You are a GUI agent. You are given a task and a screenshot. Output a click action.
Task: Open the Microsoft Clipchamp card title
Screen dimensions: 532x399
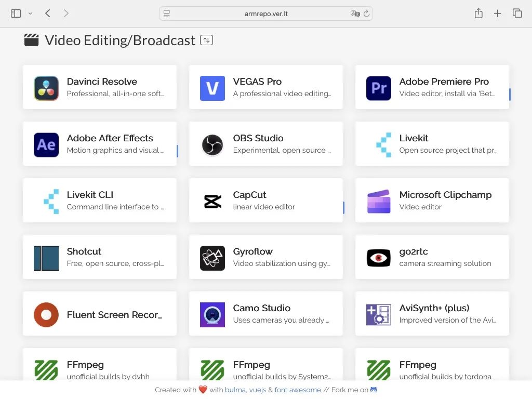point(445,195)
